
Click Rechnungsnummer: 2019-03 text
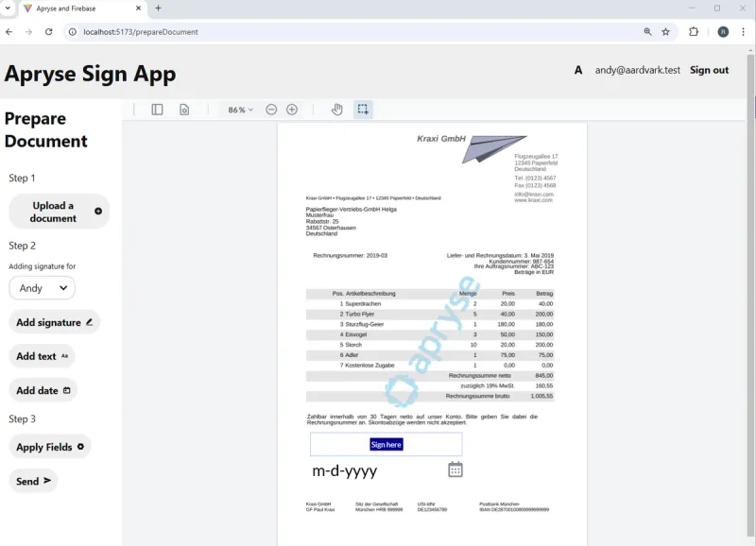click(x=350, y=255)
